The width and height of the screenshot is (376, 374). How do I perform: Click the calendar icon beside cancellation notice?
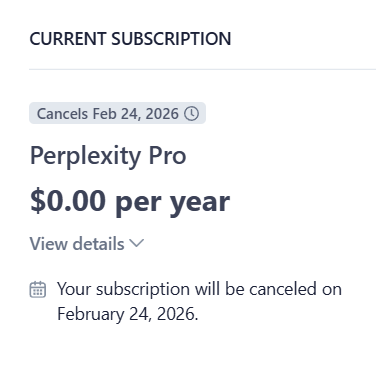(x=38, y=289)
